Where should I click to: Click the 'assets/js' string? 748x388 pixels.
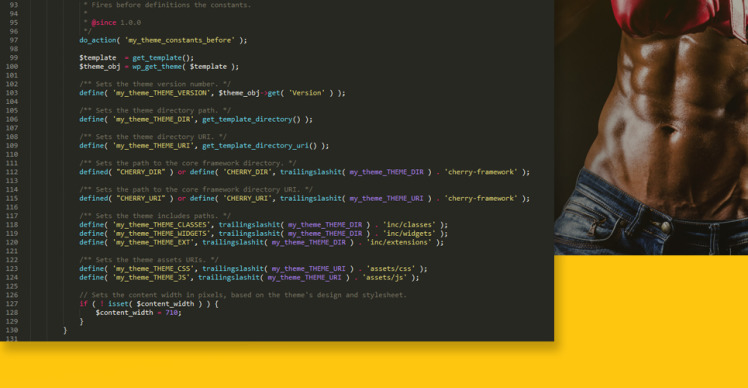click(x=384, y=277)
